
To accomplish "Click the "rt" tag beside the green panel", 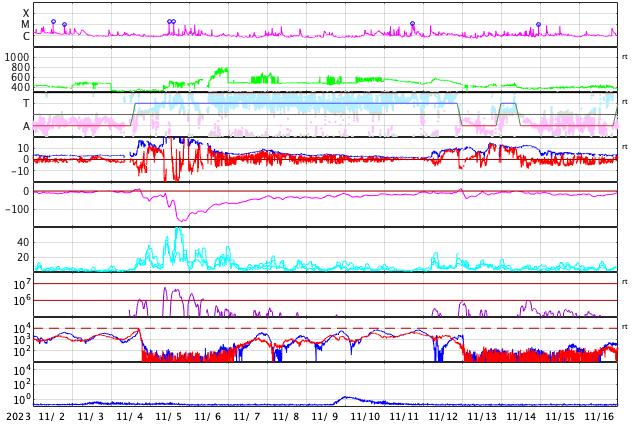I will tap(625, 57).
